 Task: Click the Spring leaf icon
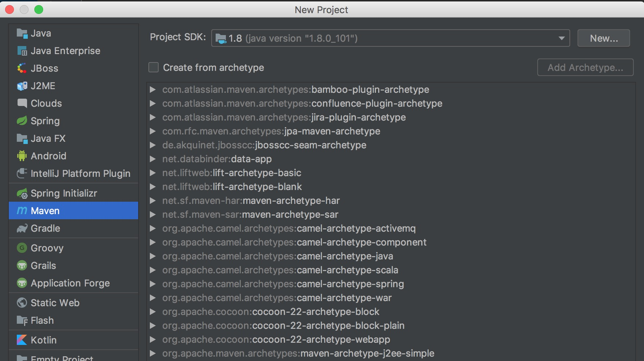[22, 121]
